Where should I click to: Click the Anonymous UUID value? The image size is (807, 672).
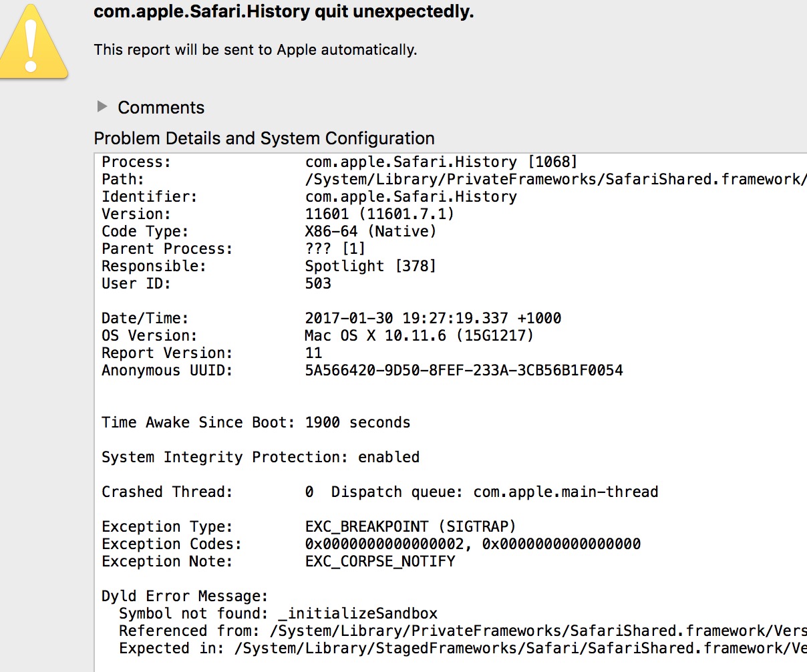[464, 371]
